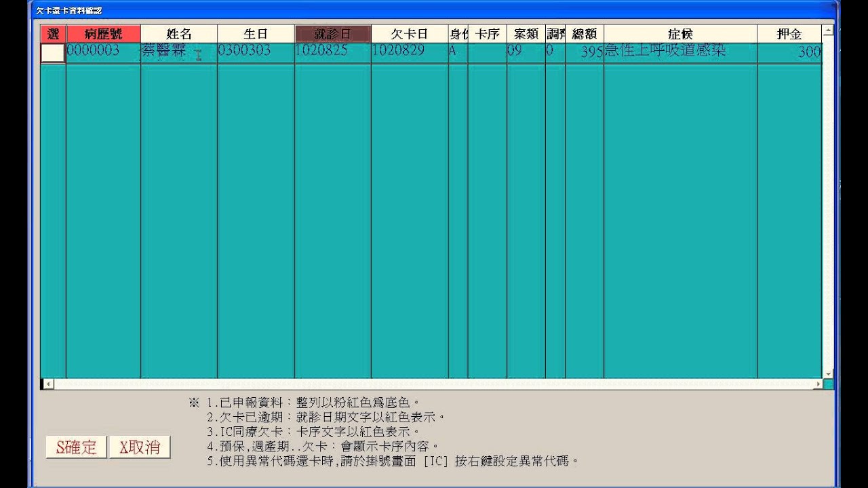Click the total amount cell 395

[584, 53]
